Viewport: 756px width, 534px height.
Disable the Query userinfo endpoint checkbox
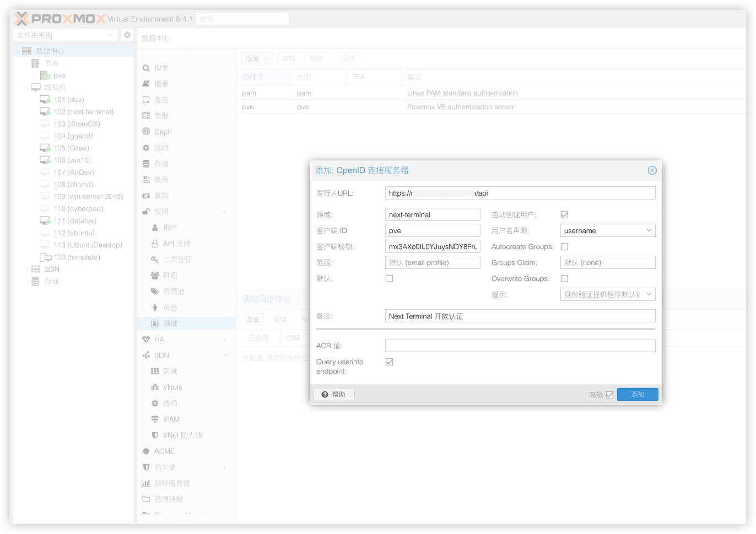390,362
